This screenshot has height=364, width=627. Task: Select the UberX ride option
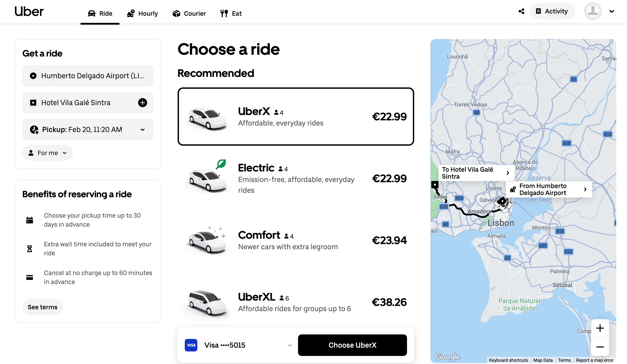pos(296,117)
